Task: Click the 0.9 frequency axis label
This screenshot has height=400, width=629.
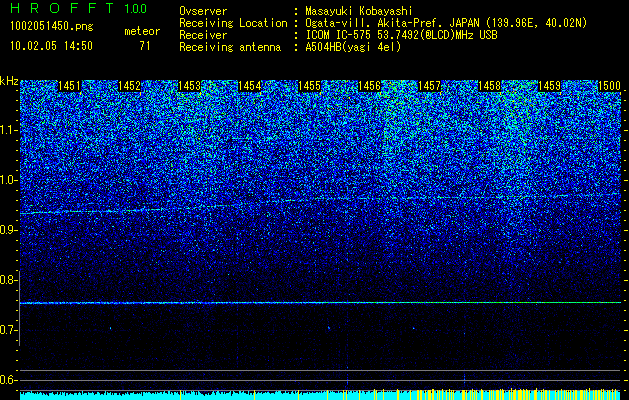Action: coord(8,230)
